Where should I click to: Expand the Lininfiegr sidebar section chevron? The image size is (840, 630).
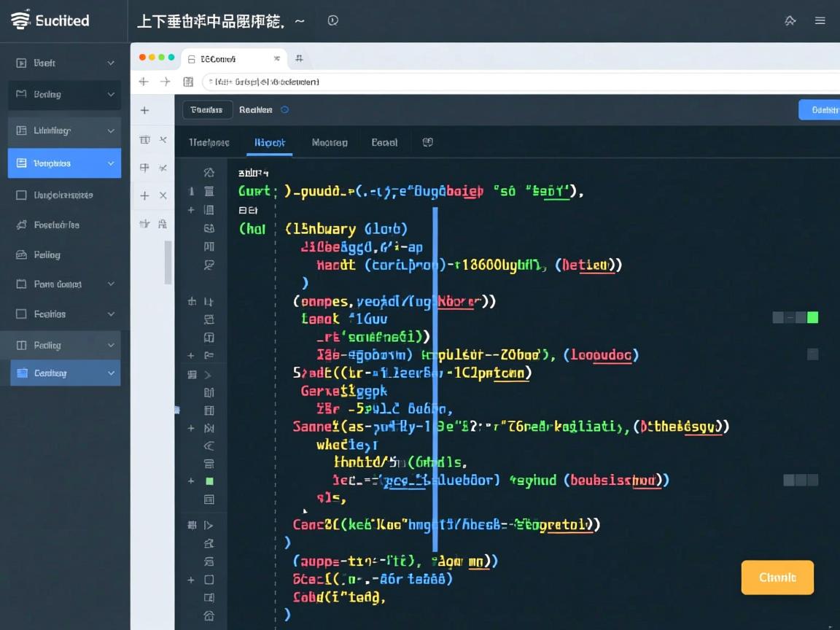pyautogui.click(x=111, y=131)
